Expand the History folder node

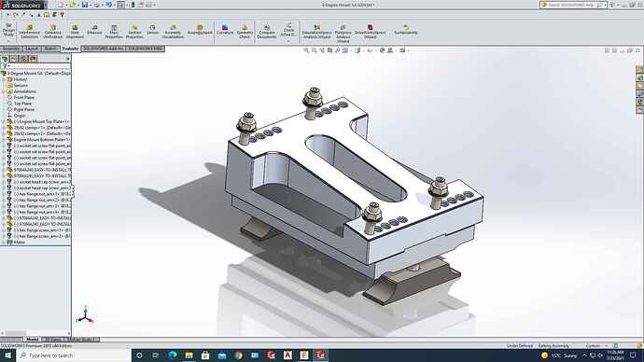click(4, 79)
